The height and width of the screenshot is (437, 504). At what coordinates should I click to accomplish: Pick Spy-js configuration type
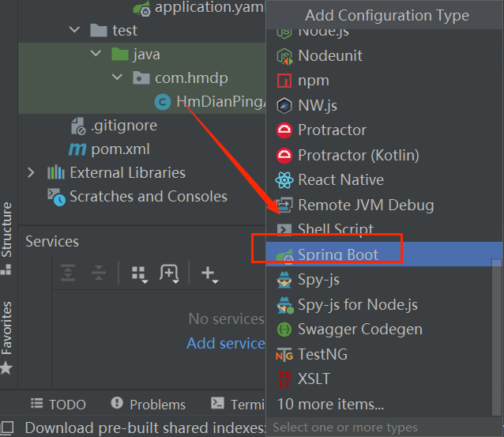pyautogui.click(x=384, y=280)
